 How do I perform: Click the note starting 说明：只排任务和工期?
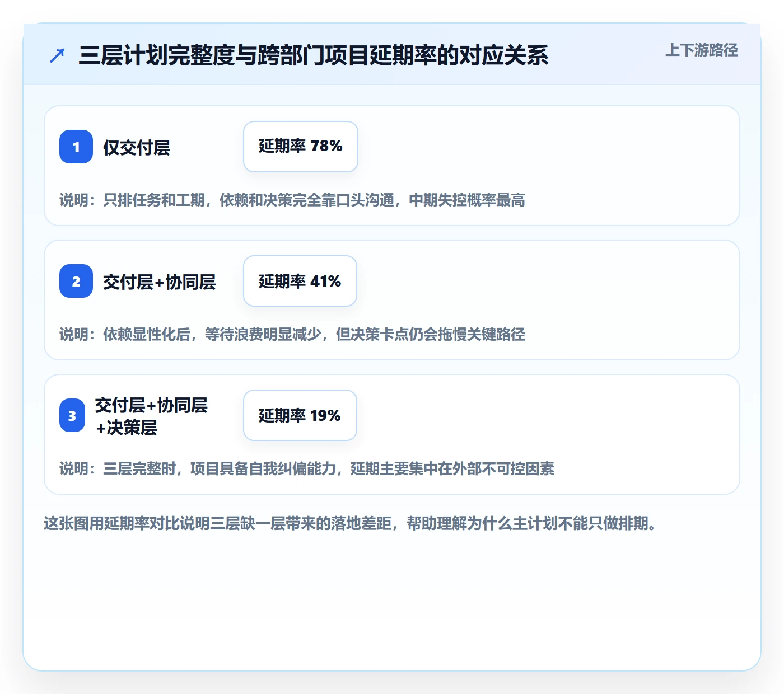click(292, 200)
